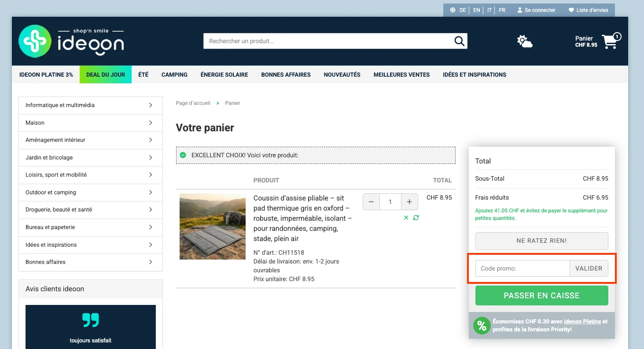
Task: Click VALIDER promo button
Action: pyautogui.click(x=589, y=268)
